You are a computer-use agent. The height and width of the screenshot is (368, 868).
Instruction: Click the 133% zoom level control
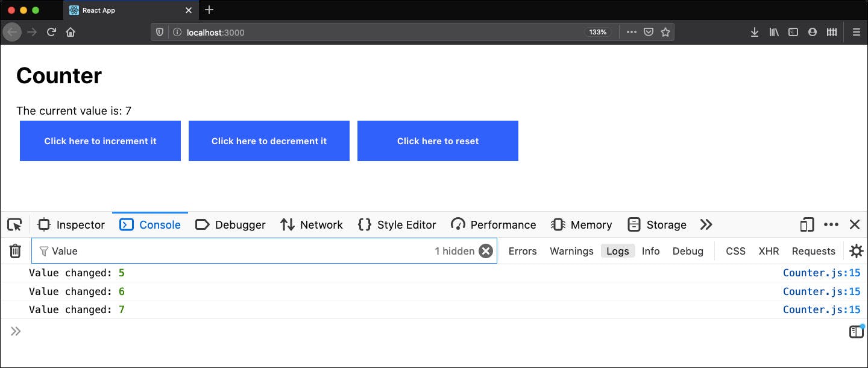tap(597, 33)
